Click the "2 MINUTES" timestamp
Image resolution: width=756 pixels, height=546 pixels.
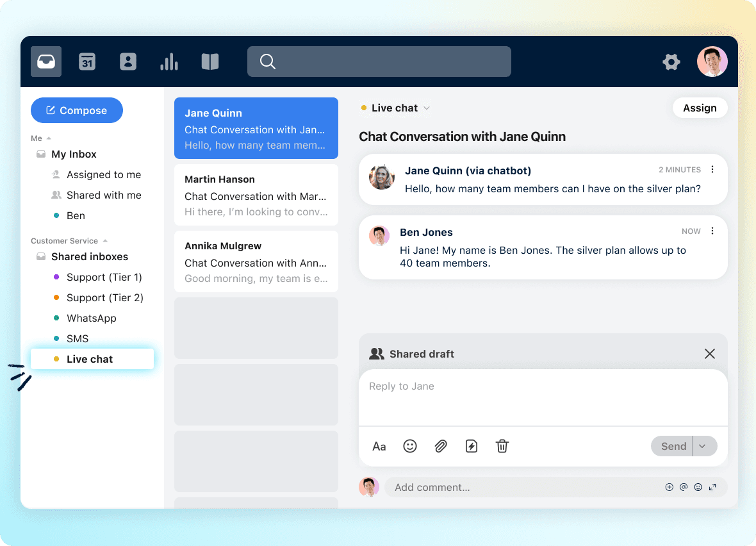tap(680, 170)
